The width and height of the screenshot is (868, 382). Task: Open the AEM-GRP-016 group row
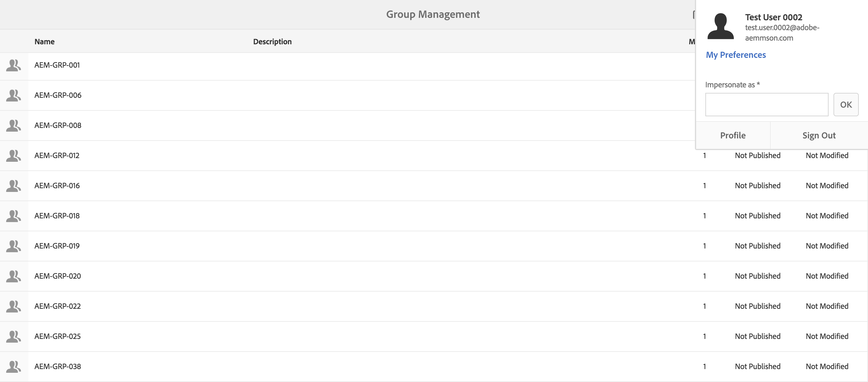pyautogui.click(x=57, y=186)
